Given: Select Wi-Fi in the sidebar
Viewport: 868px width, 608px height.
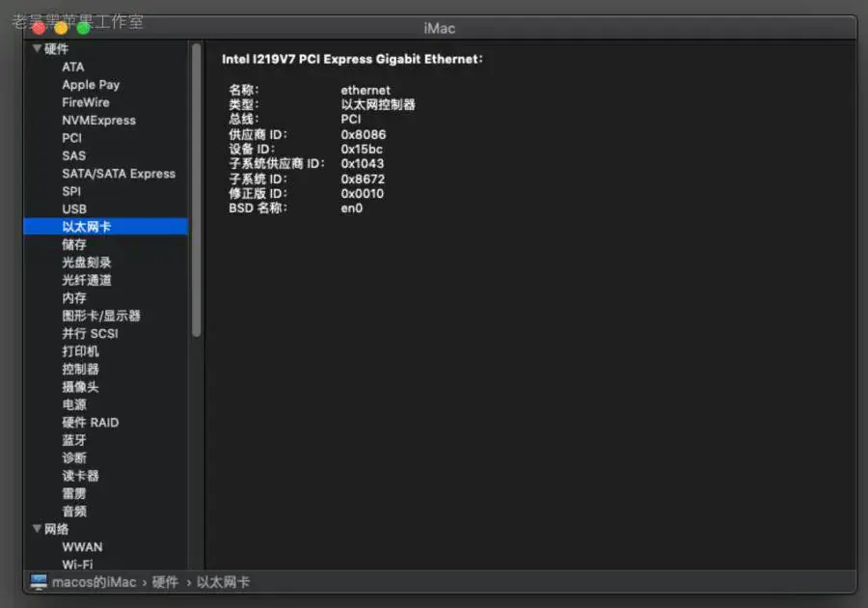Looking at the screenshot, I should tap(77, 565).
